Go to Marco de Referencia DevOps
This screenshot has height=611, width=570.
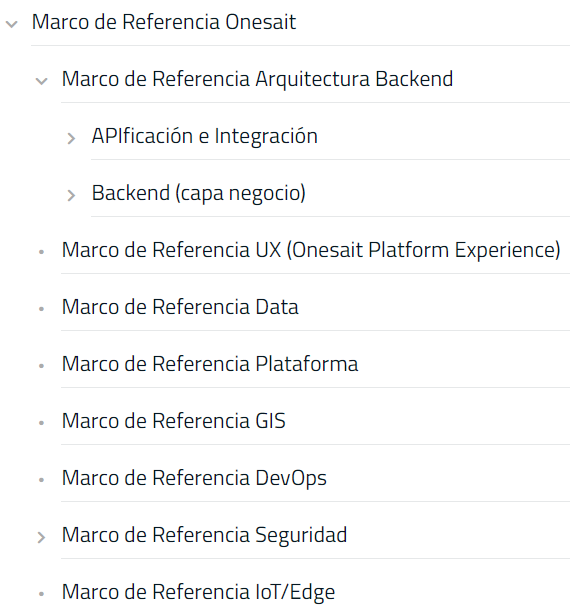194,478
